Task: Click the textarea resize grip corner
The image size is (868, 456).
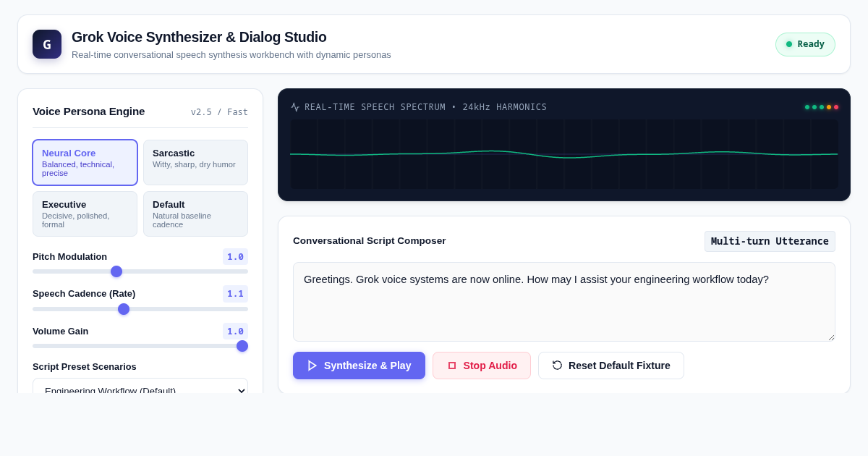Action: click(831, 337)
